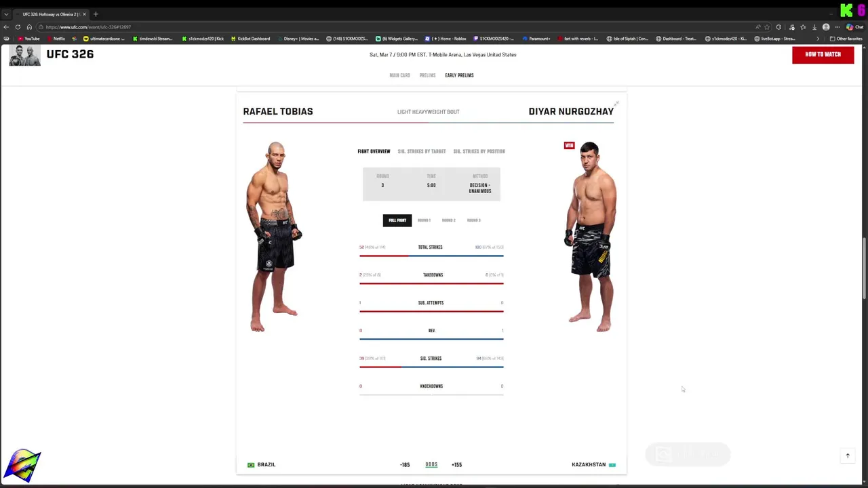
Task: Open the browser extensions icon
Action: pos(778,27)
